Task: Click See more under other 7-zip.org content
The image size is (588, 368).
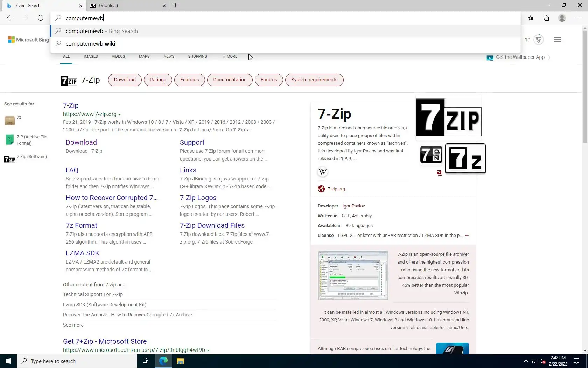Action: point(73,325)
